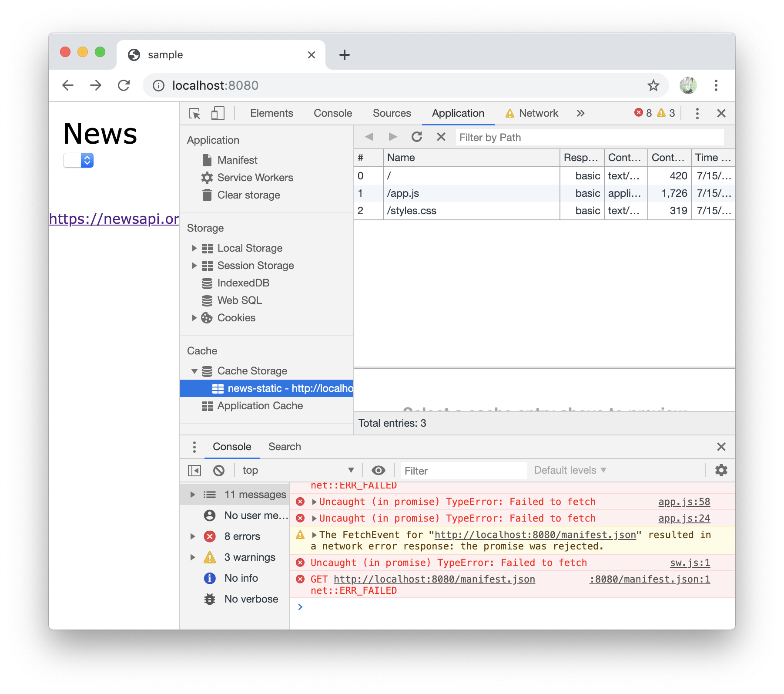Open the app.js:58 error source link
This screenshot has height=694, width=784.
(684, 502)
